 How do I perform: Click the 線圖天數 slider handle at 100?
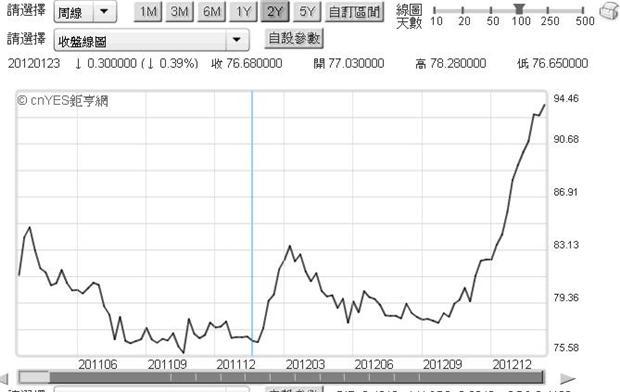pos(519,8)
